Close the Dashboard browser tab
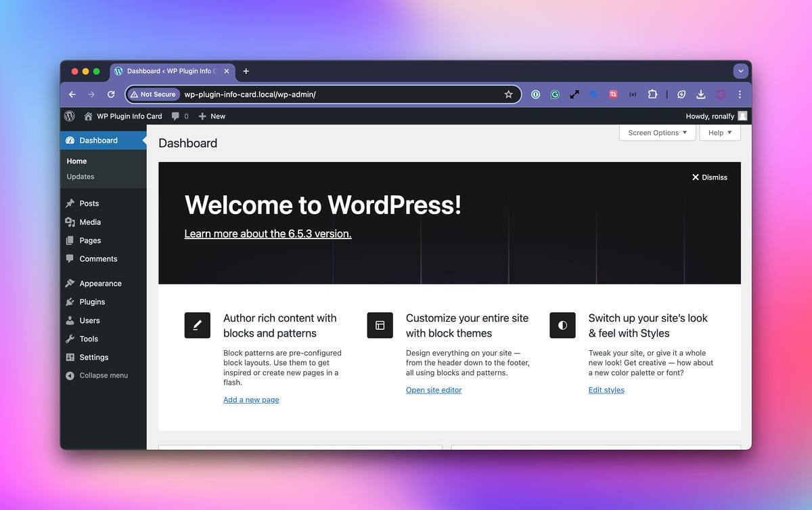Viewport: 812px width, 510px height. 226,71
